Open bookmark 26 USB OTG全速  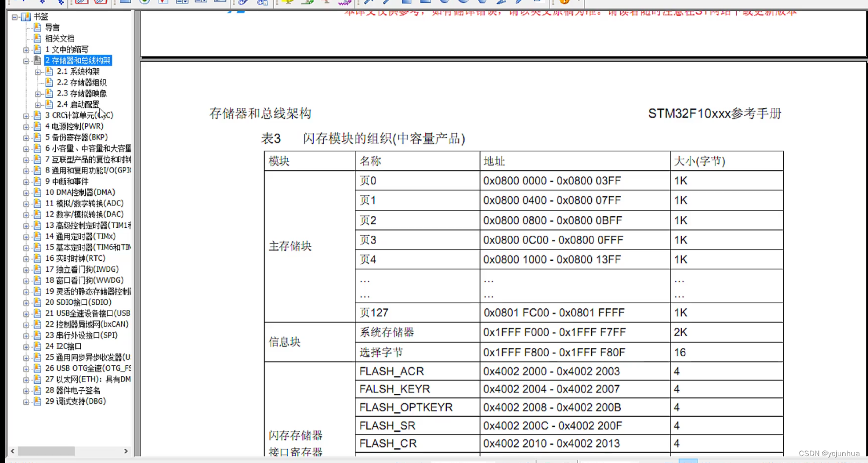pyautogui.click(x=88, y=368)
